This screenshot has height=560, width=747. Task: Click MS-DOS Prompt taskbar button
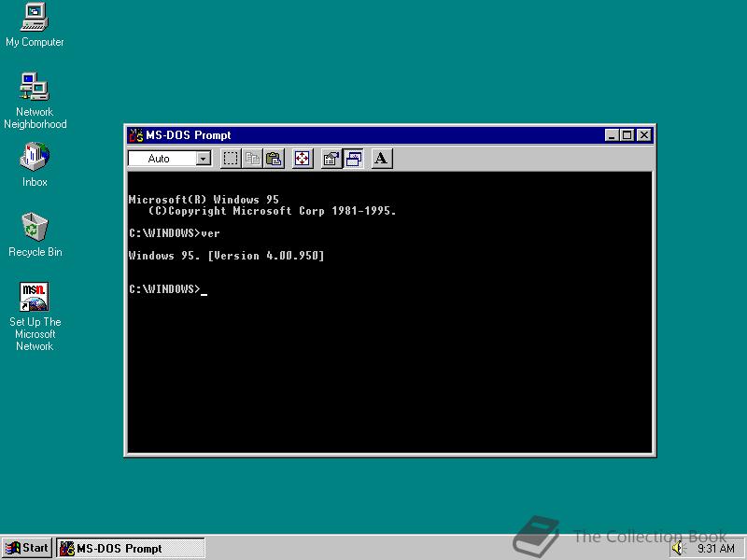(x=131, y=548)
